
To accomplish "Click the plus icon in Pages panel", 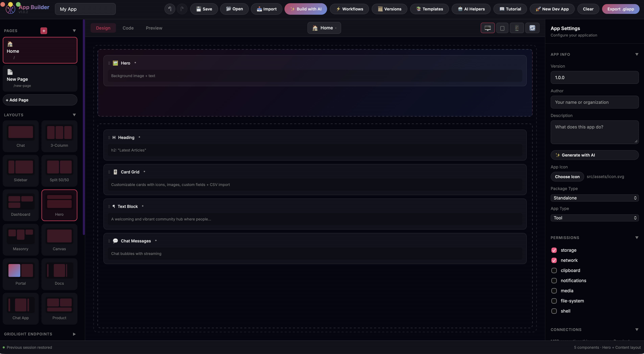I will click(43, 30).
